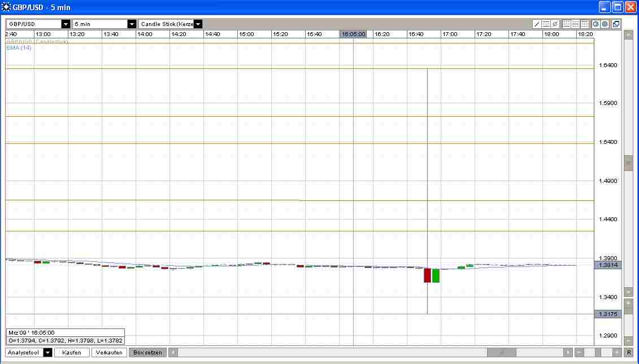Click the last of the three line-style icons
639x364 pixels.
(585, 24)
